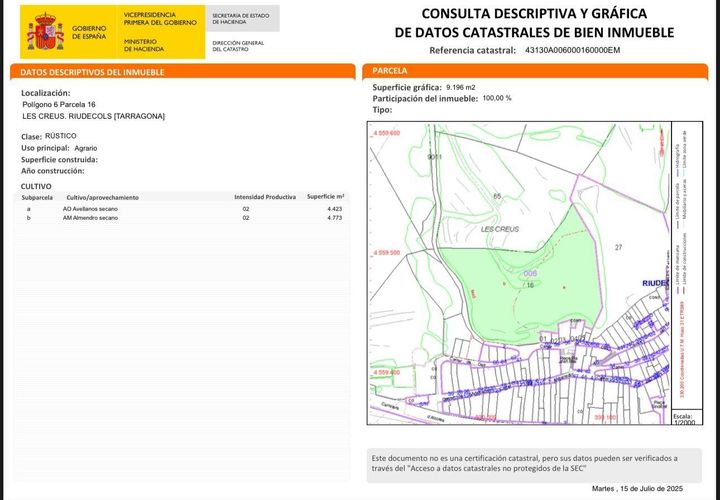Click the 'Clase:' label
The height and width of the screenshot is (500, 720).
31,137
